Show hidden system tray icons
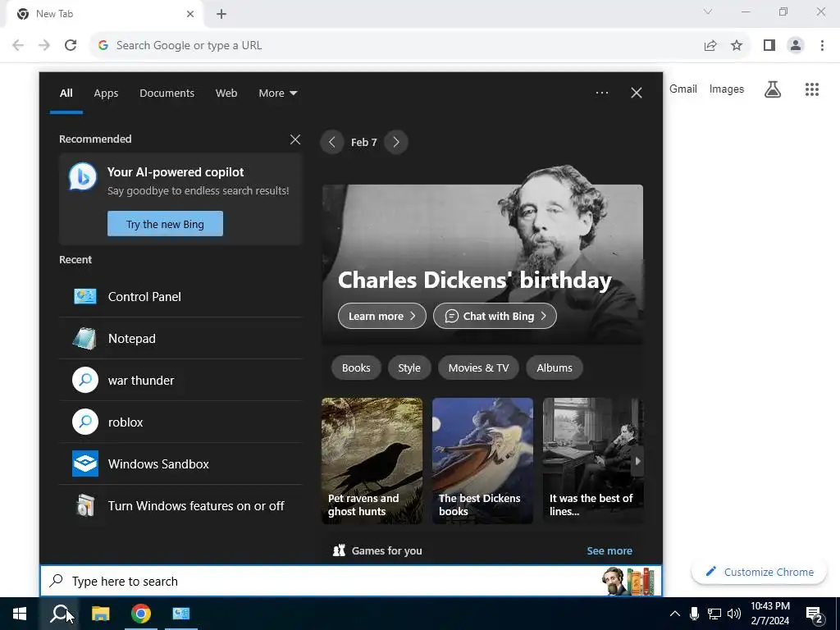The height and width of the screenshot is (630, 840). tap(675, 614)
